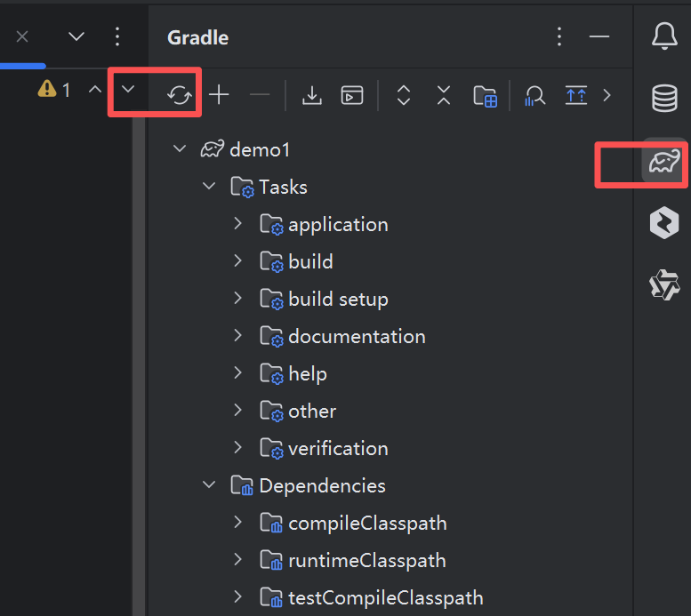Select the documentation folder label
Viewport: 691px width, 616px height.
[357, 337]
